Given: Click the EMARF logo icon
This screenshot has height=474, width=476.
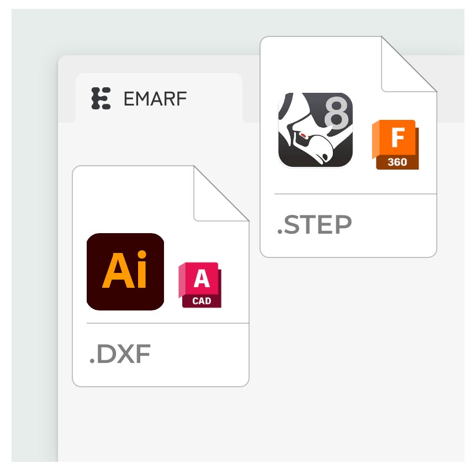Looking at the screenshot, I should pos(101,98).
